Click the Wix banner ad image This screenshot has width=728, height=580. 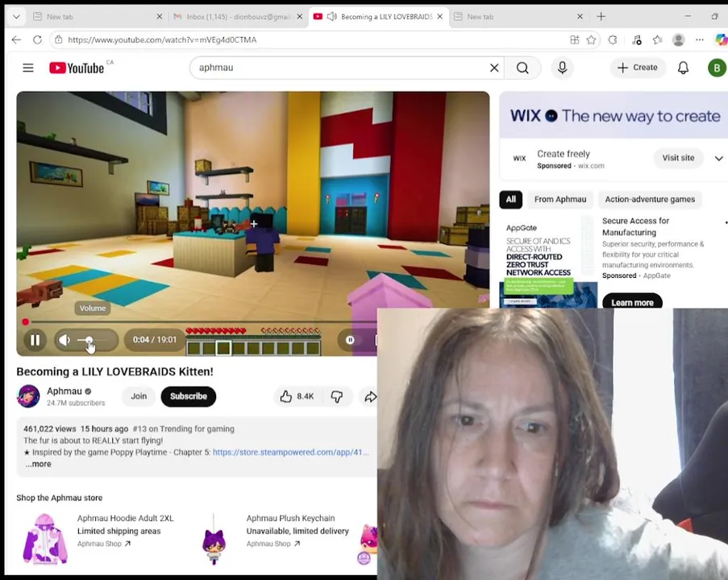tap(614, 115)
